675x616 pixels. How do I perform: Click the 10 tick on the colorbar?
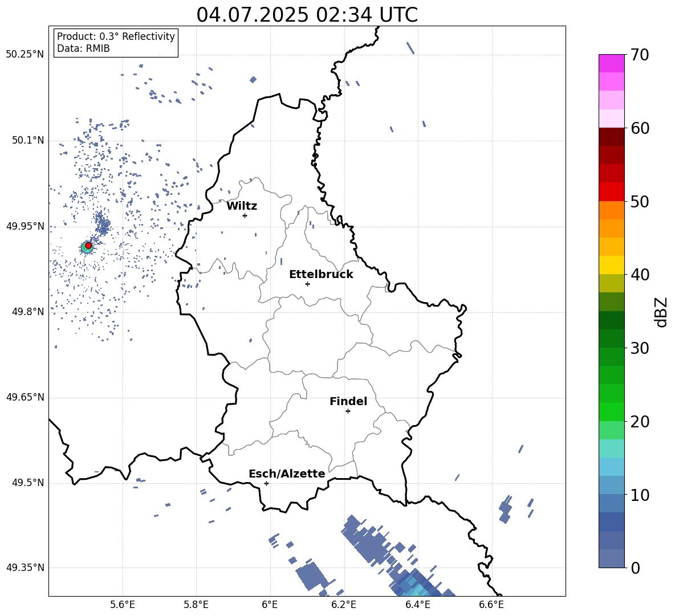point(639,495)
